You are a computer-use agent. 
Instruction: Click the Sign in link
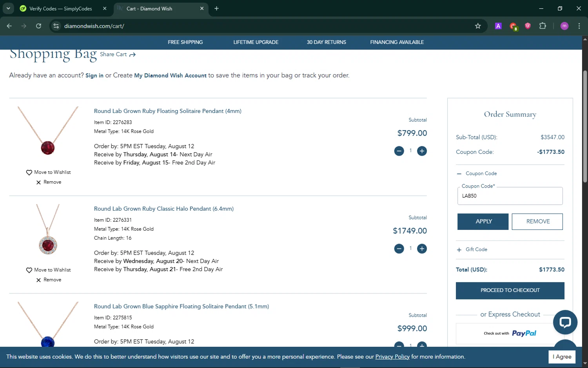pyautogui.click(x=94, y=75)
